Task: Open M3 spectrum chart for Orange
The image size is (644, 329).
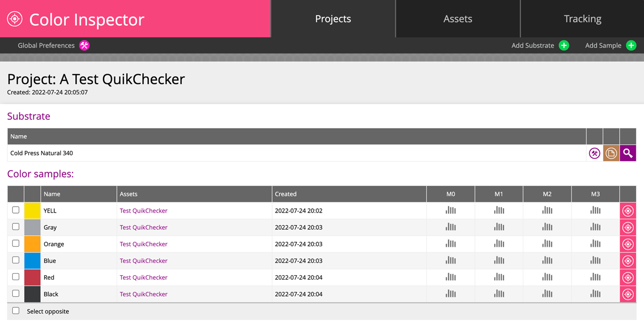Action: coord(596,244)
